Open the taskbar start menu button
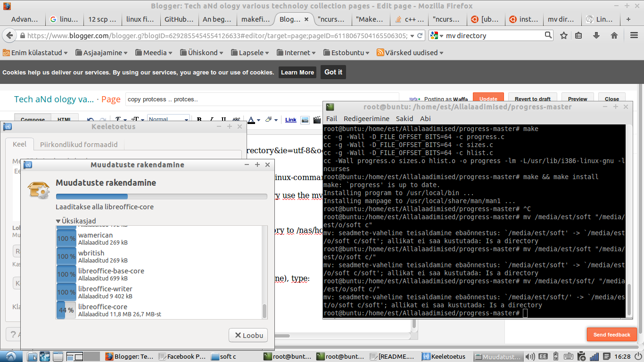 [10, 356]
